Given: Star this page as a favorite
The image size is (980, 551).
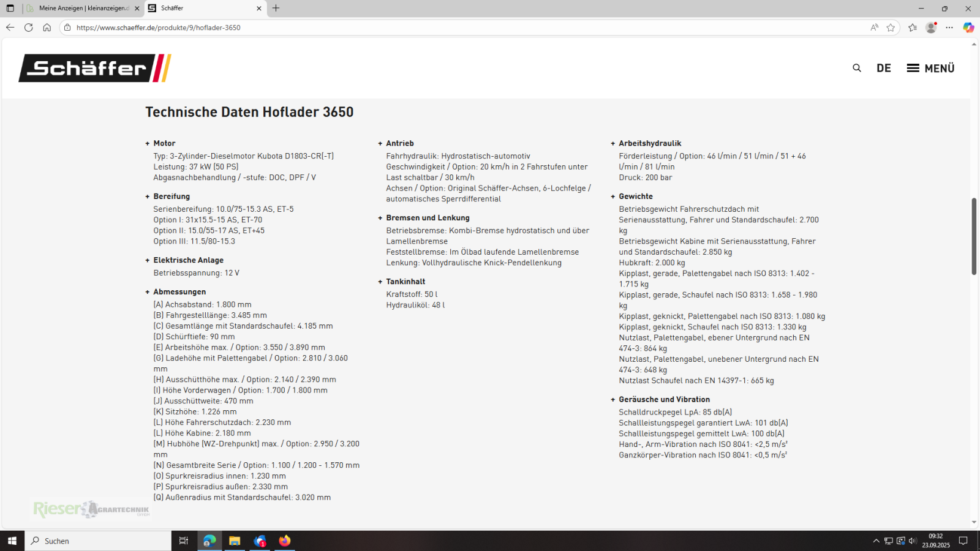Looking at the screenshot, I should (x=891, y=28).
